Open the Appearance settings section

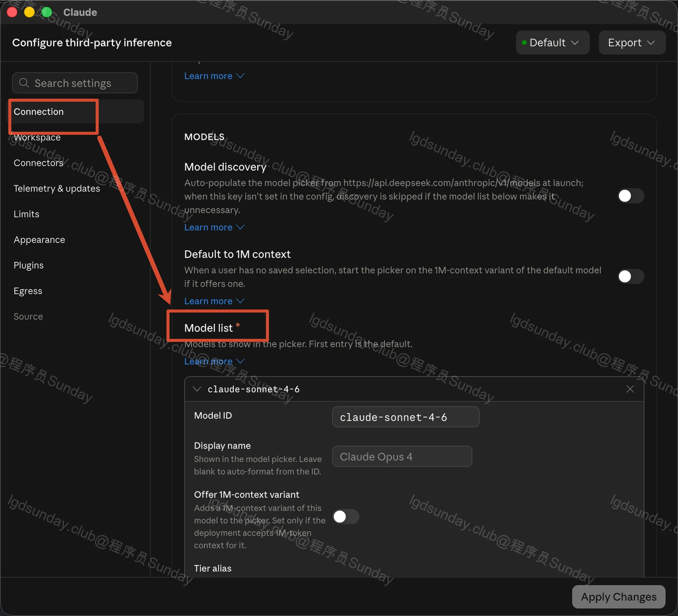tap(39, 240)
